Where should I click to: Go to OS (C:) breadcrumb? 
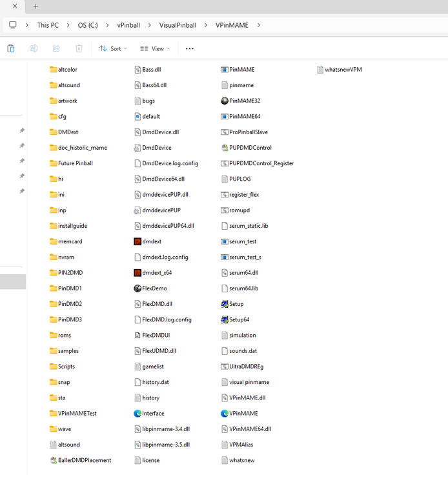(x=88, y=25)
